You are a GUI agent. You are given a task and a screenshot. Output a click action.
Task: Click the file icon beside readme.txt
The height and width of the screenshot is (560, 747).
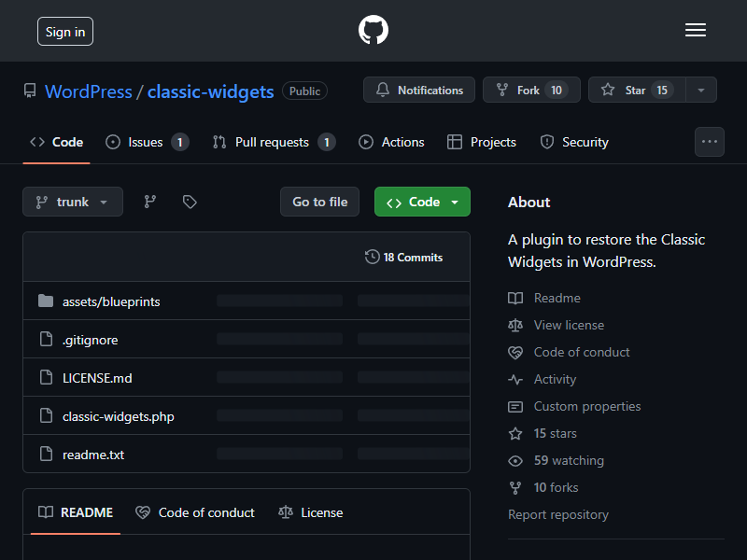(x=46, y=454)
